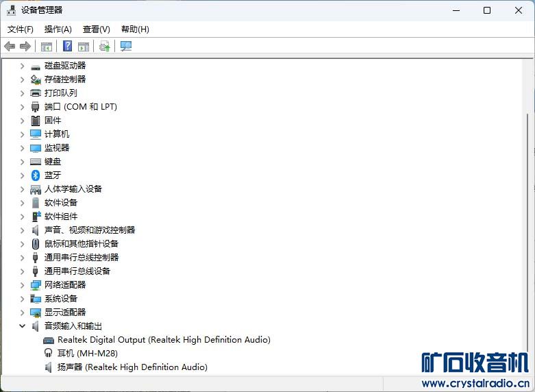Viewport: 535px width, 392px height.
Task: Click the scan for hardware changes icon
Action: [126, 46]
